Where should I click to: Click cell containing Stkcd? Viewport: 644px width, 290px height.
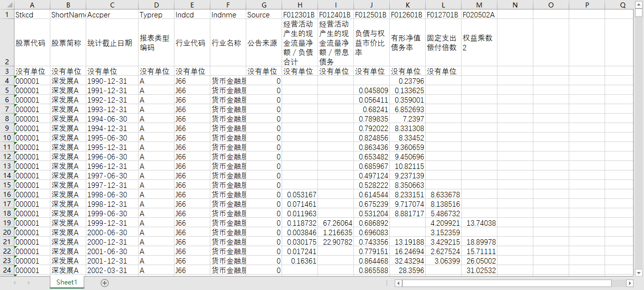click(32, 14)
